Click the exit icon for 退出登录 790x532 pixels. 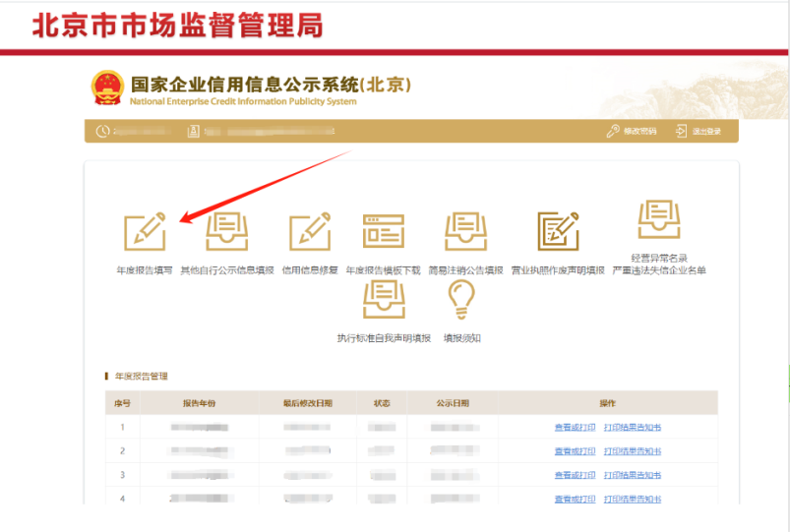click(x=681, y=131)
